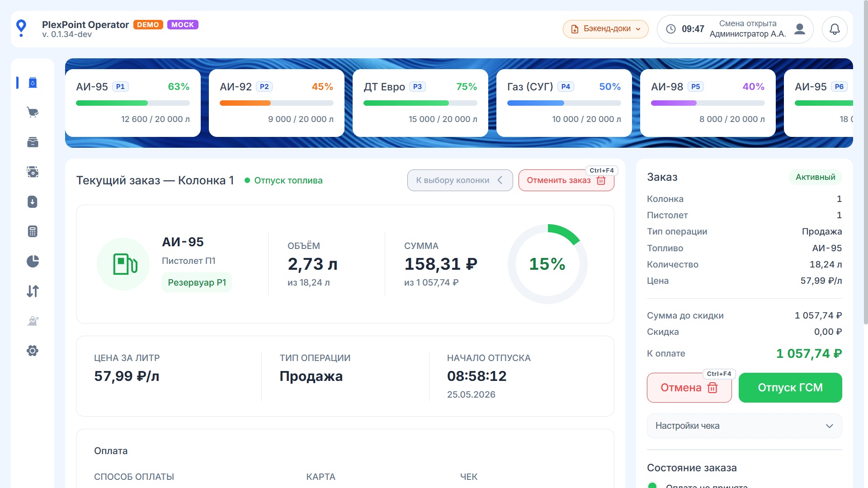Click the user profile avatar icon
Viewport: 868px width, 488px height.
(x=800, y=29)
